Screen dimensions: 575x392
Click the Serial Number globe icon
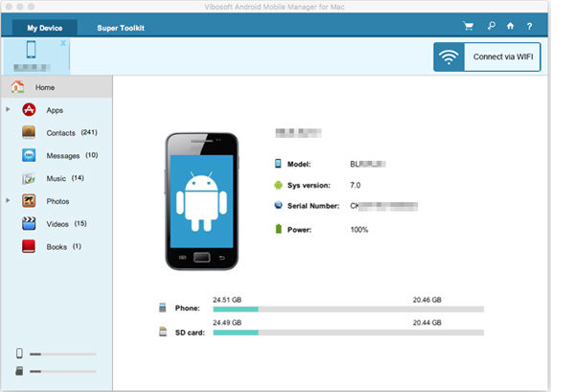[278, 205]
